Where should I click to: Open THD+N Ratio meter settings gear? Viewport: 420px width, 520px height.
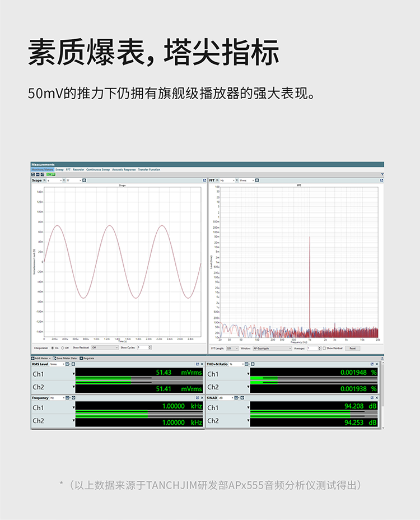[x=253, y=364]
